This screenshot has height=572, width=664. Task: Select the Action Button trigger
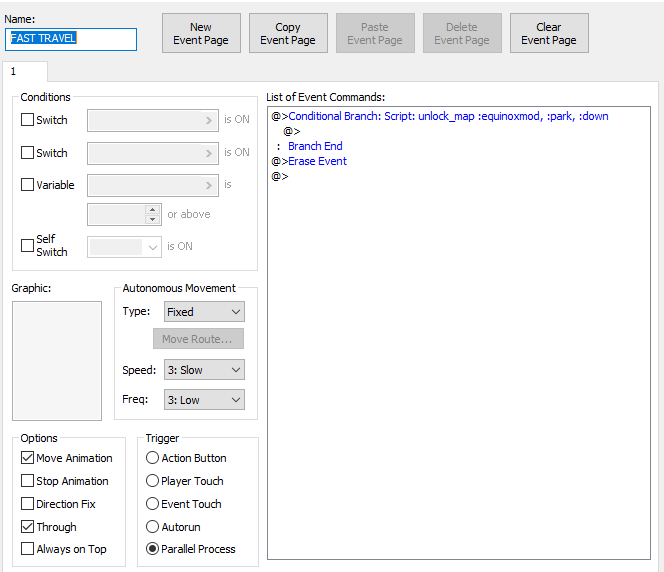pyautogui.click(x=152, y=458)
